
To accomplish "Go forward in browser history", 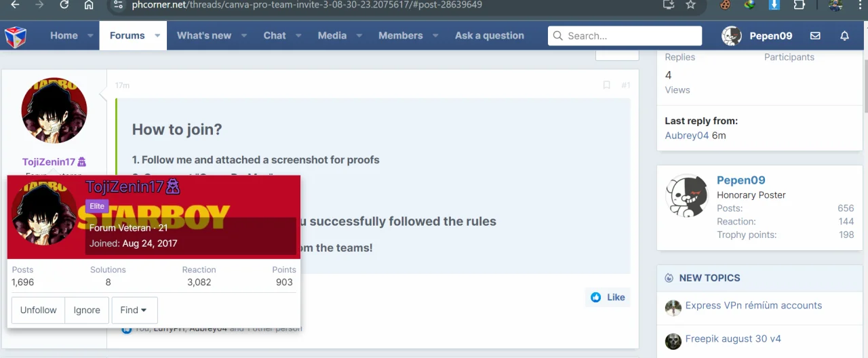I will [39, 5].
